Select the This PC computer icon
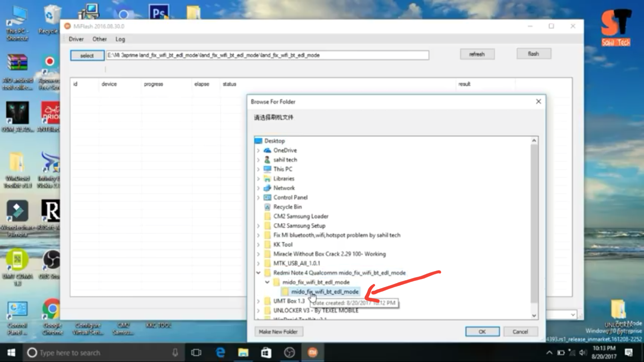This screenshot has height=362, width=644. (x=267, y=169)
